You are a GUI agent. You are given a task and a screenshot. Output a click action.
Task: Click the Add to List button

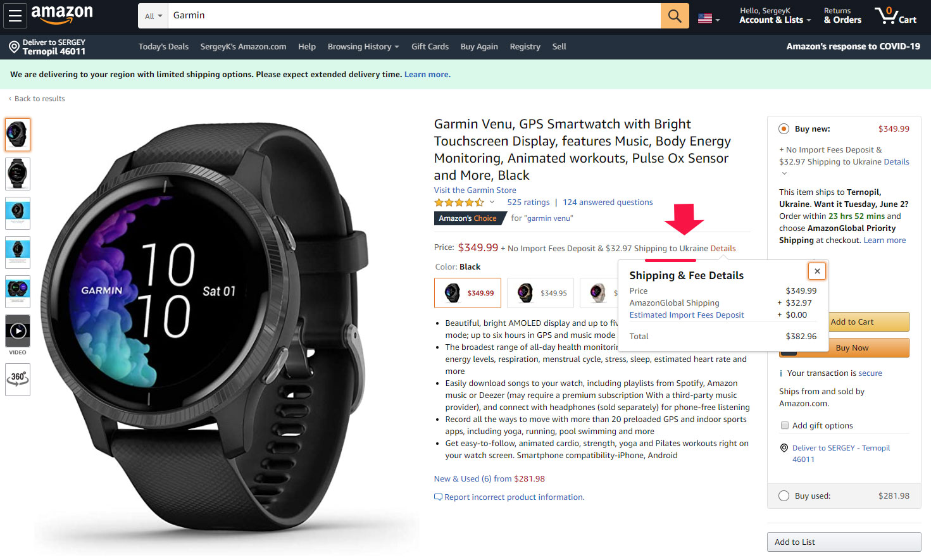pyautogui.click(x=844, y=542)
